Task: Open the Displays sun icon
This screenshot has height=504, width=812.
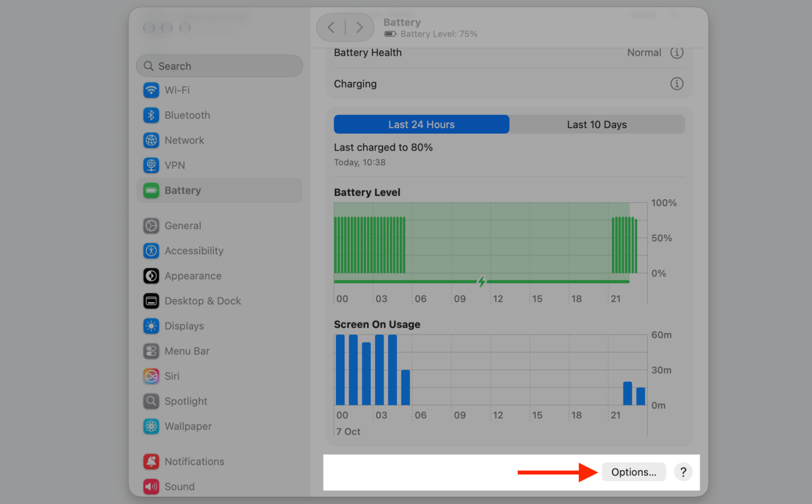Action: click(x=151, y=326)
